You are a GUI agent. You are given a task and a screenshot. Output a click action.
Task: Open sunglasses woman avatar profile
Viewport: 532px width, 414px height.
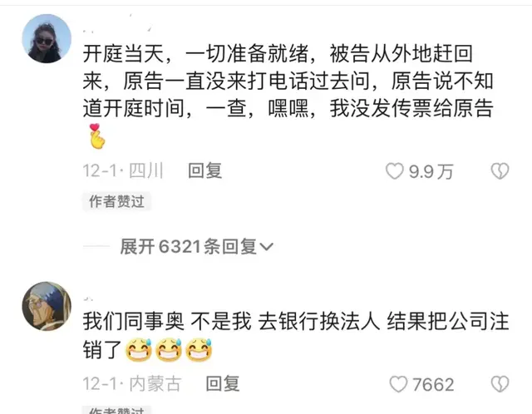[47, 39]
